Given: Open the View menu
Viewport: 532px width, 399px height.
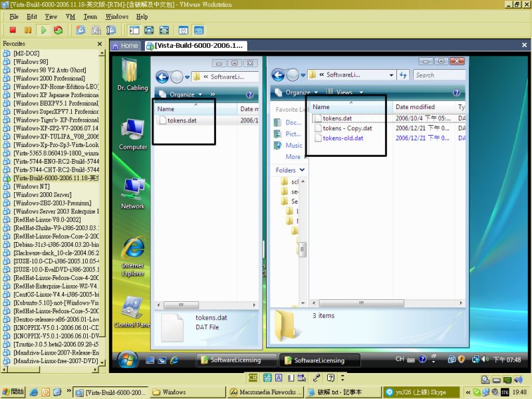Looking at the screenshot, I should [x=51, y=17].
